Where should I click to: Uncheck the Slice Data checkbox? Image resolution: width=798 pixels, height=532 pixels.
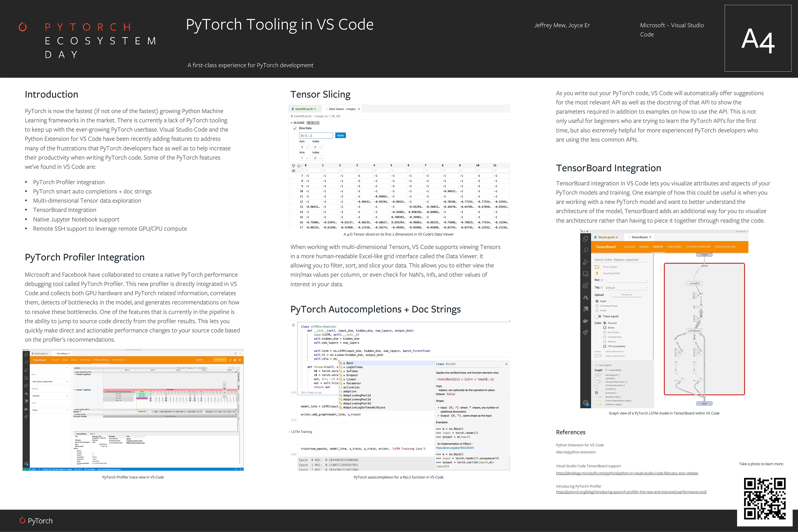295,128
